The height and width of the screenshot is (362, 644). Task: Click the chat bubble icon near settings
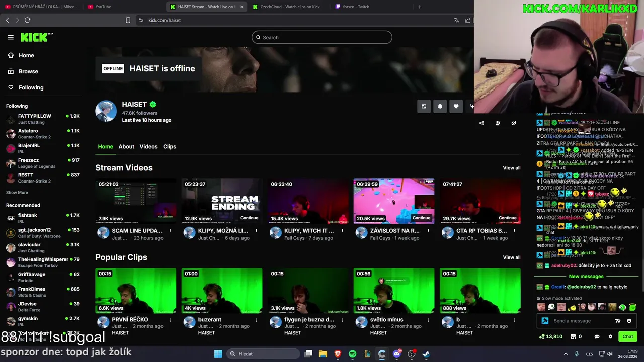[x=597, y=336]
